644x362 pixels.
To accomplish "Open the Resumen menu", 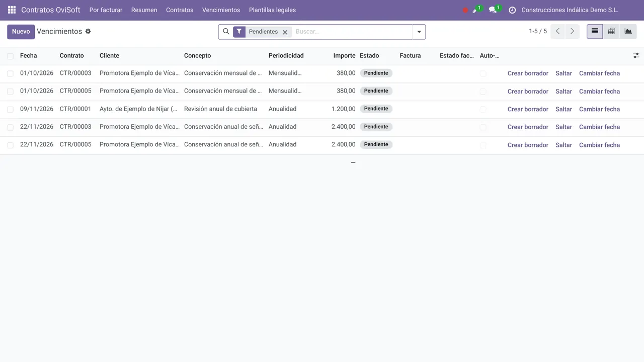I will tap(144, 10).
